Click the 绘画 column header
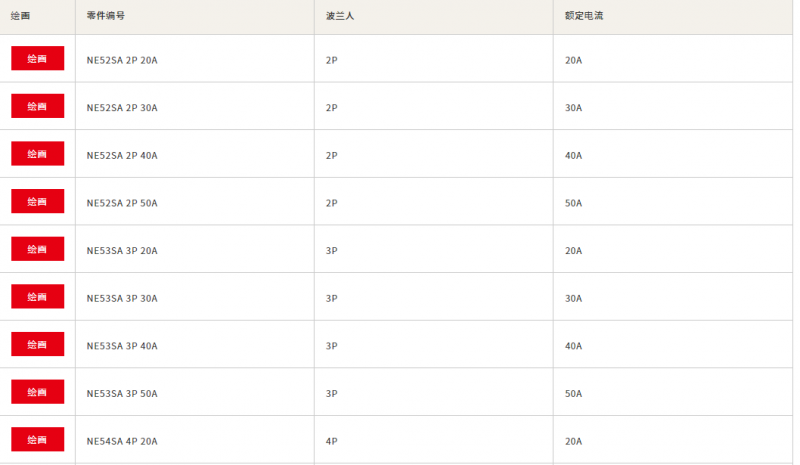 pos(20,16)
